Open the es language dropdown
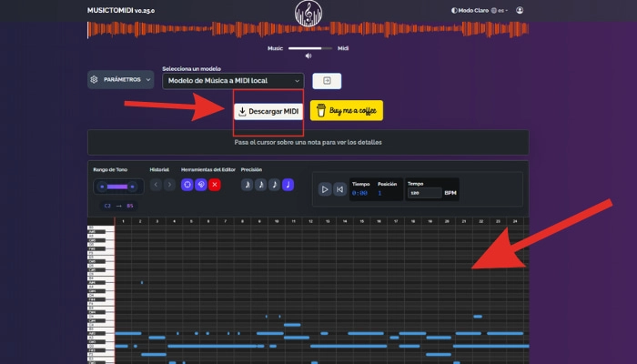Screen dimensions: 637x364 tap(500, 11)
